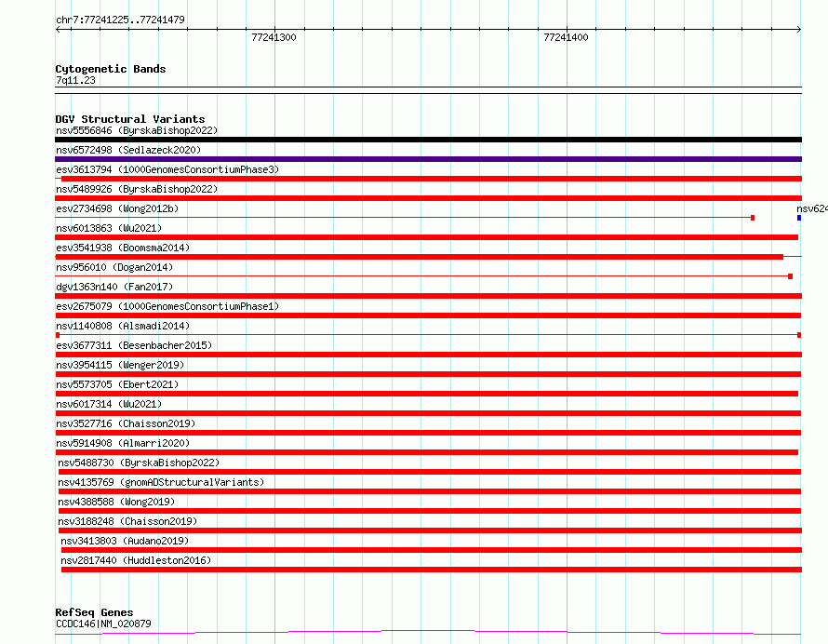Click the small red end marker of esv2734698

(x=753, y=218)
